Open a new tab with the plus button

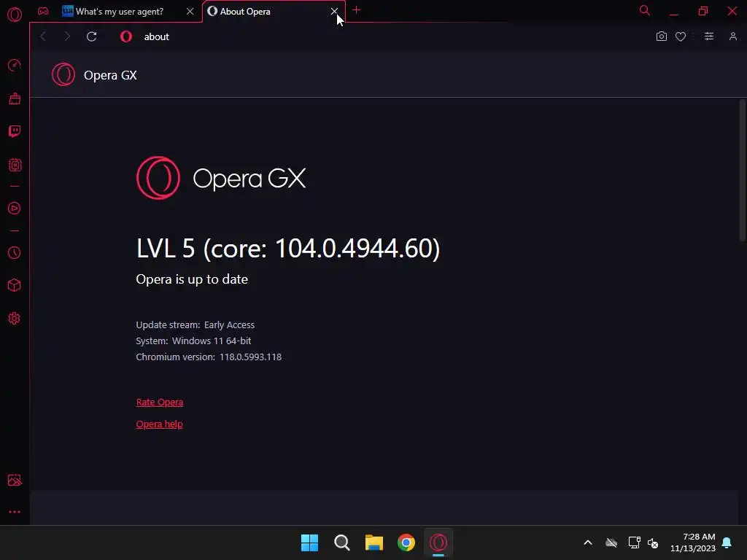356,10
